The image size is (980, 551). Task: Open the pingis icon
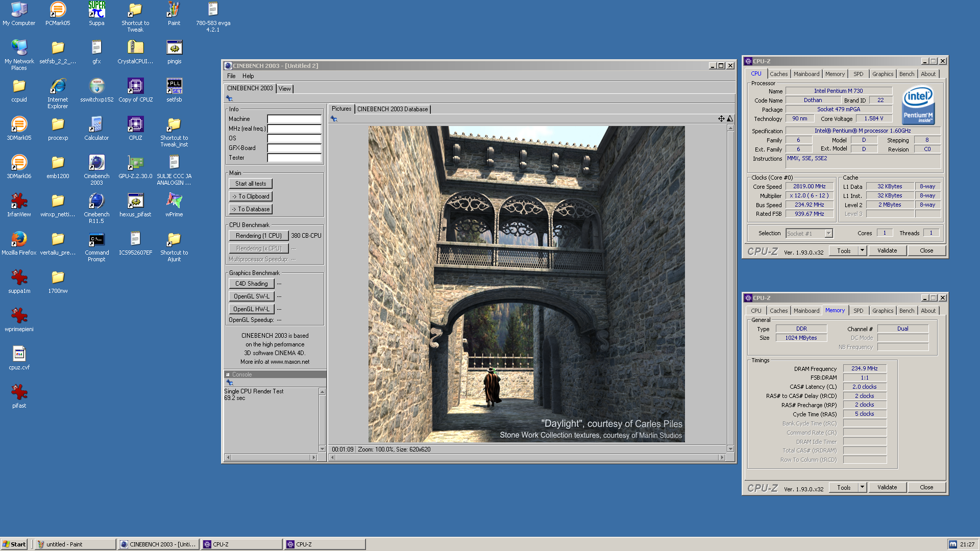pyautogui.click(x=174, y=52)
